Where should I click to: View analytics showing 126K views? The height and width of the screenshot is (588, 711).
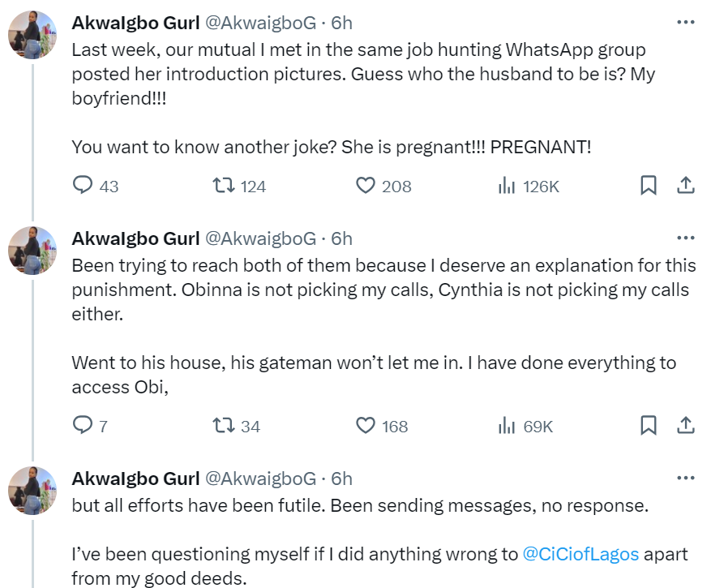tap(508, 186)
